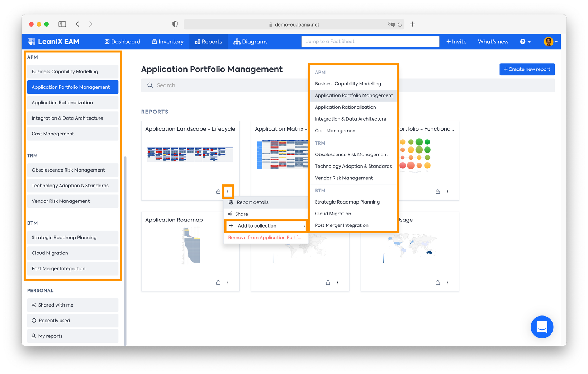588x374 pixels.
Task: Click lock icon on bottom-middle world map card
Action: 328,282
